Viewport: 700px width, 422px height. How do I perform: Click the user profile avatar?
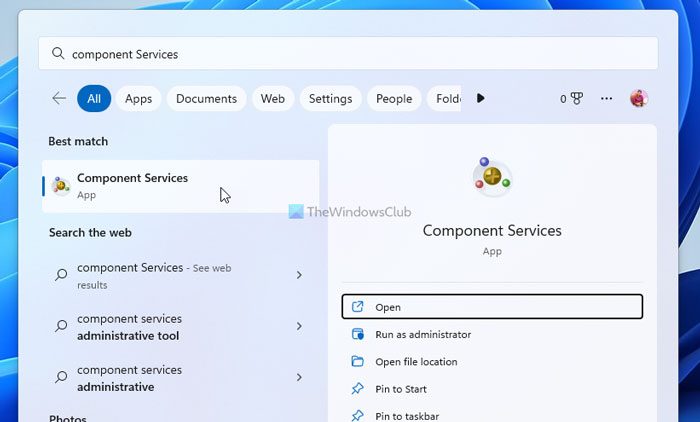point(638,98)
